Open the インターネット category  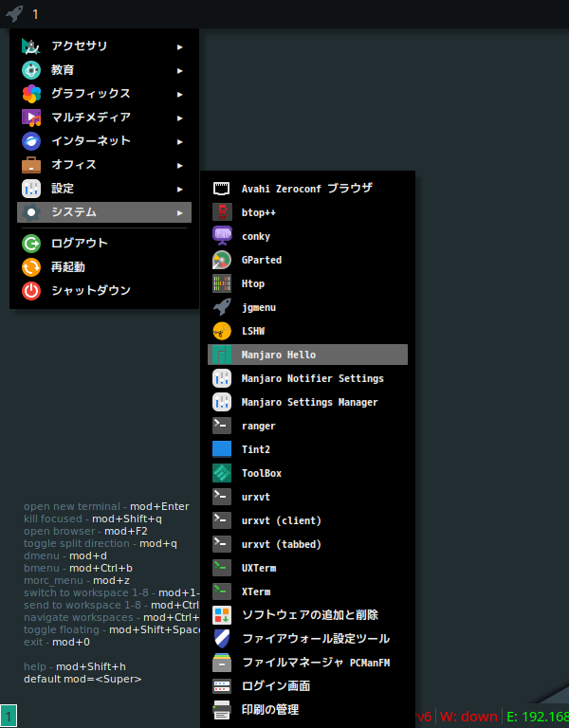click(104, 140)
